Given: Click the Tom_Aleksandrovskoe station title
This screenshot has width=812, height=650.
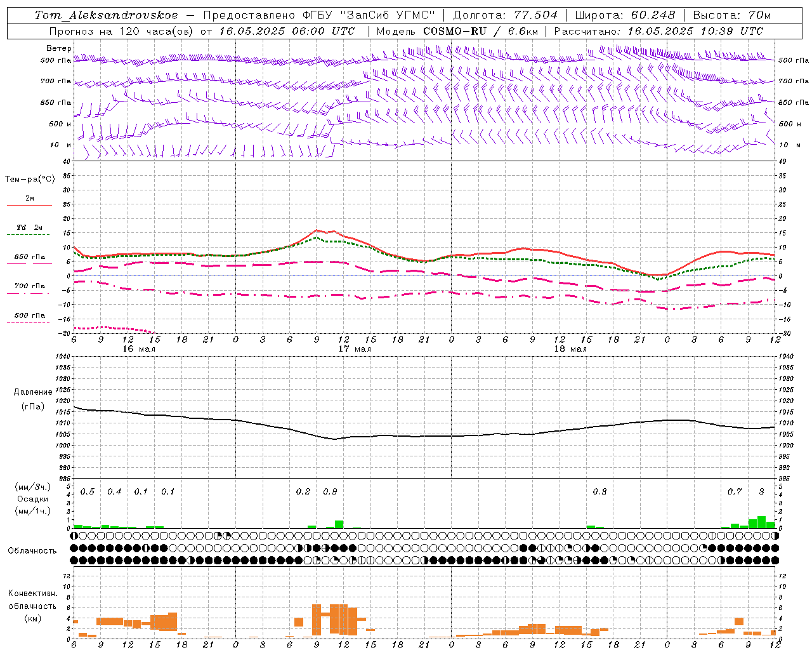Looking at the screenshot, I should point(106,15).
